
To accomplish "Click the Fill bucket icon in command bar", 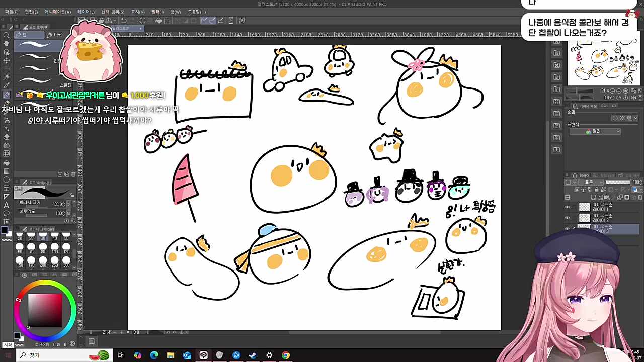I will pos(158,21).
